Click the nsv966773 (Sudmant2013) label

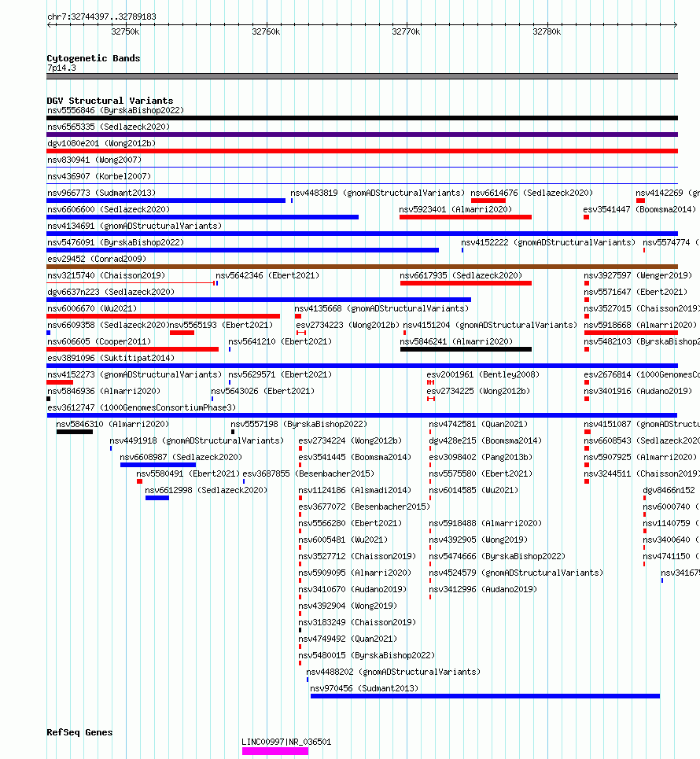click(x=101, y=193)
